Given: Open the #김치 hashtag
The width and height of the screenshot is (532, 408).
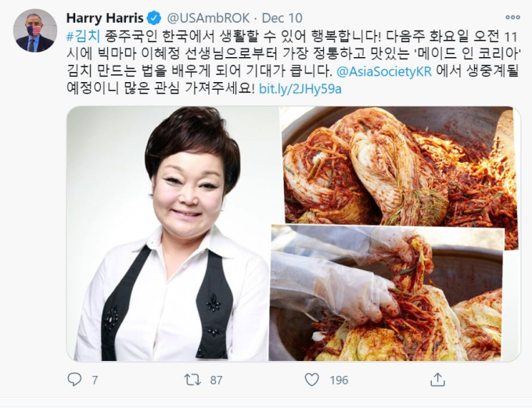Looking at the screenshot, I should pyautogui.click(x=84, y=36).
